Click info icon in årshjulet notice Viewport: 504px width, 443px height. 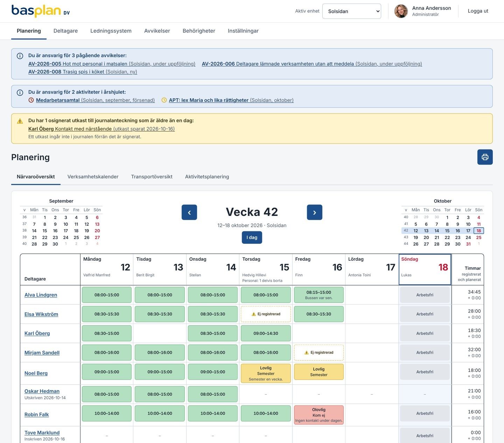click(20, 92)
